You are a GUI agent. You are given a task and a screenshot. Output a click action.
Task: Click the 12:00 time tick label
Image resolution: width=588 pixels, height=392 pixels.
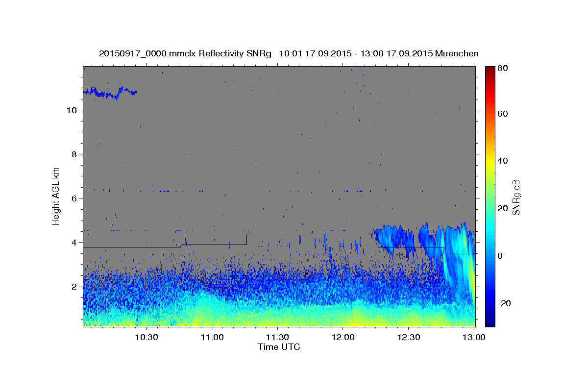343,337
